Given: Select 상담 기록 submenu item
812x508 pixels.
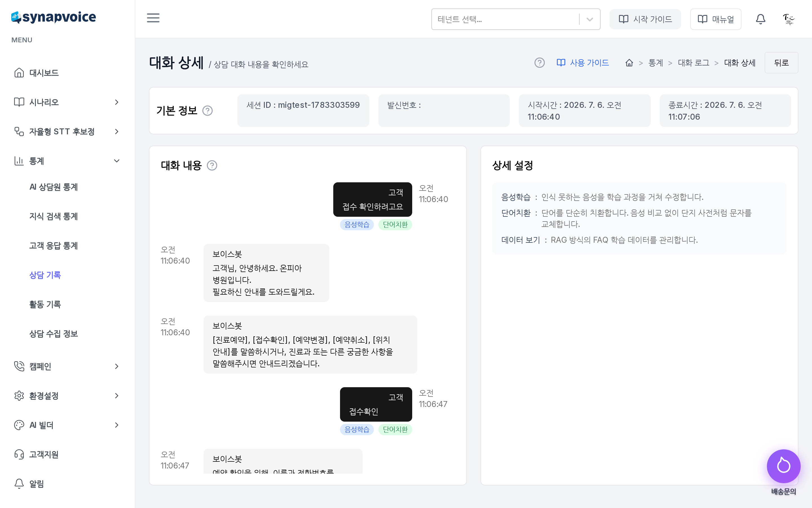Looking at the screenshot, I should tap(45, 275).
